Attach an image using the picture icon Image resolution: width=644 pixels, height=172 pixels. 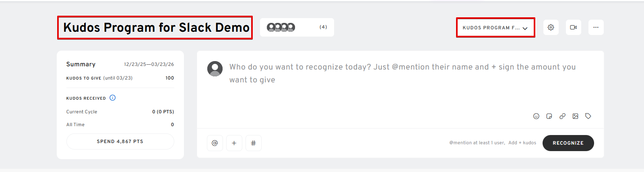pyautogui.click(x=575, y=116)
